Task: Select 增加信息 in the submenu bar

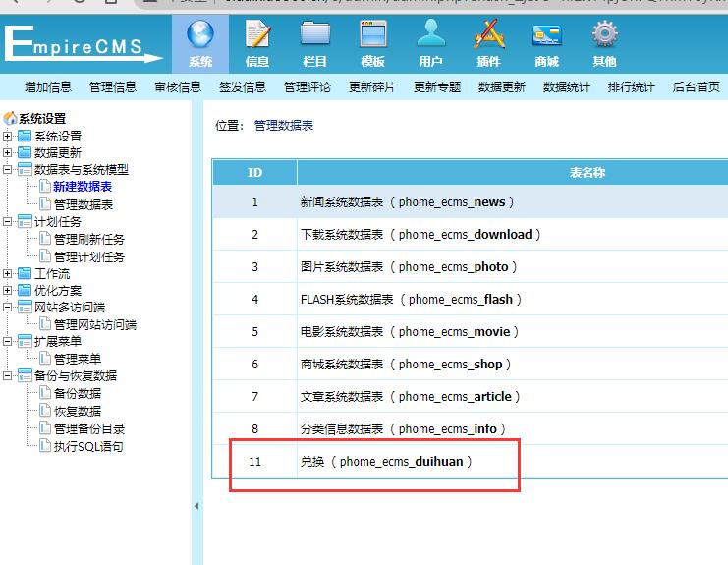Action: [48, 87]
